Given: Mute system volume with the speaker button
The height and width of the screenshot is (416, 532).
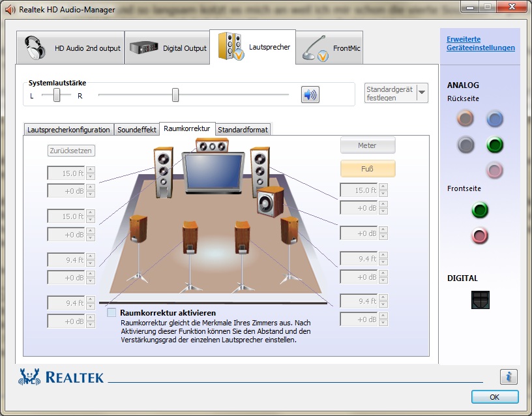Looking at the screenshot, I should click(310, 95).
